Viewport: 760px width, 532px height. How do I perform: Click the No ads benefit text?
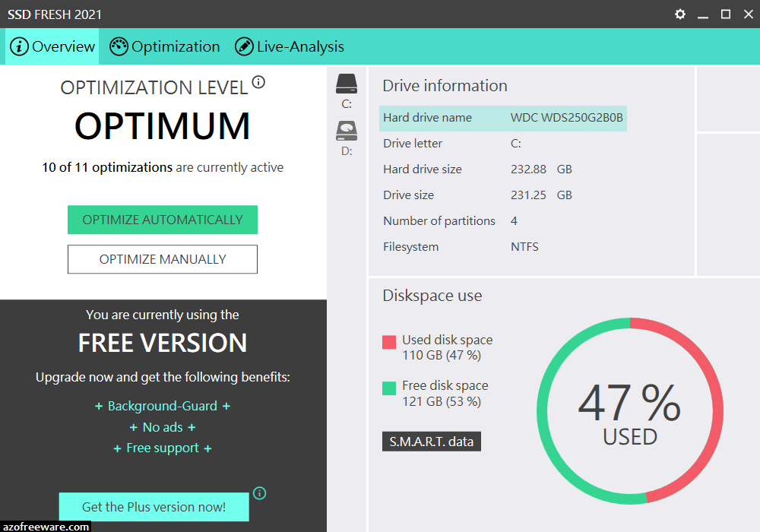pos(163,427)
